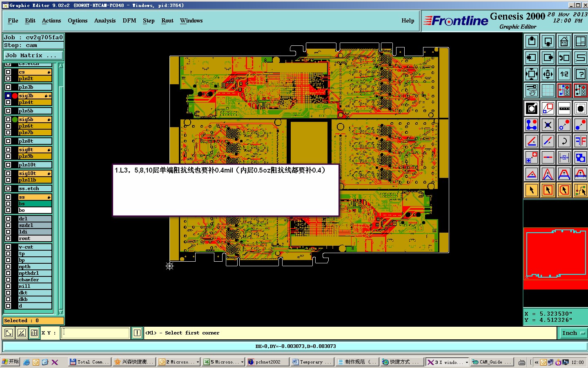Toggle the pln2t layer checkbox
Image resolution: width=588 pixels, height=368 pixels.
click(8, 79)
